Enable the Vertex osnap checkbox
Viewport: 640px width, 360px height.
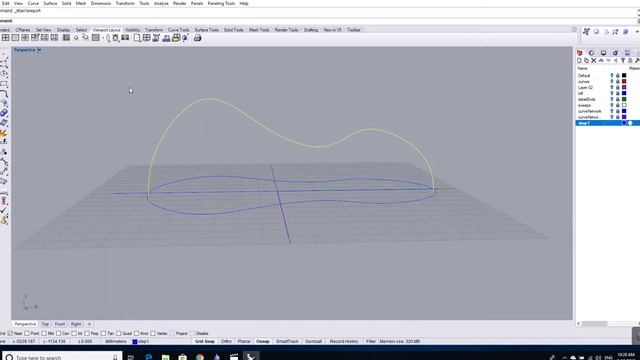(x=153, y=333)
